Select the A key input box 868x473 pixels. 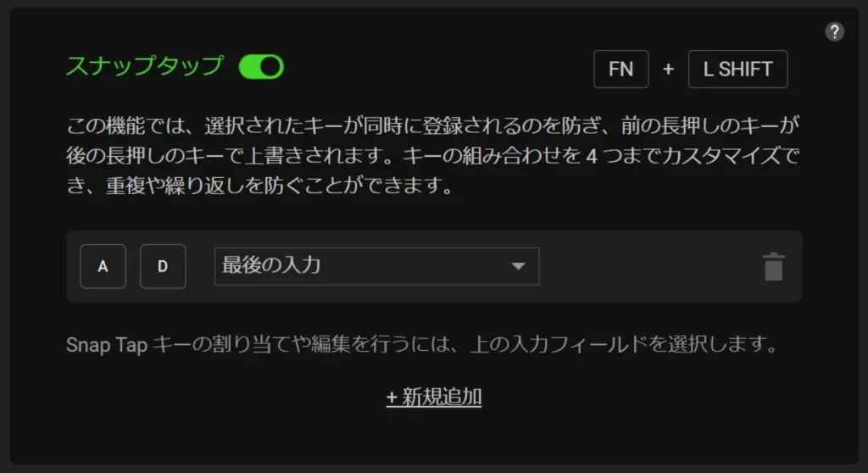[103, 266]
